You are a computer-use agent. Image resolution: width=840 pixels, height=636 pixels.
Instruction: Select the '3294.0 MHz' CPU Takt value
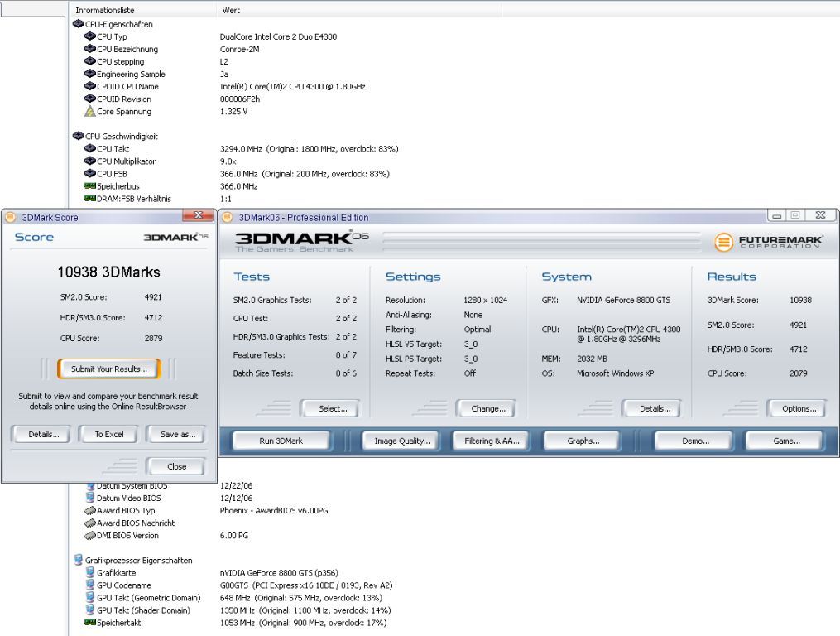point(241,148)
